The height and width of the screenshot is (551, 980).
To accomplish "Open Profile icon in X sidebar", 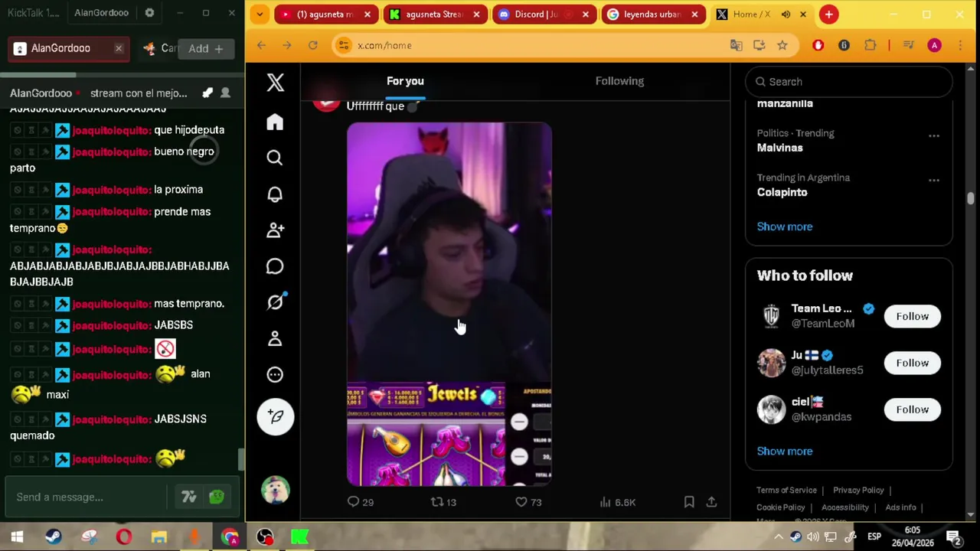I will point(275,338).
